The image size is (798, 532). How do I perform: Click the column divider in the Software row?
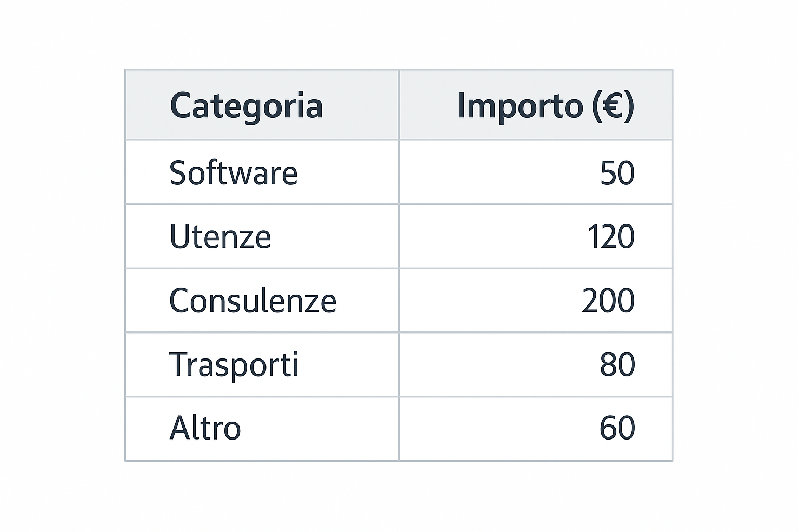click(399, 172)
